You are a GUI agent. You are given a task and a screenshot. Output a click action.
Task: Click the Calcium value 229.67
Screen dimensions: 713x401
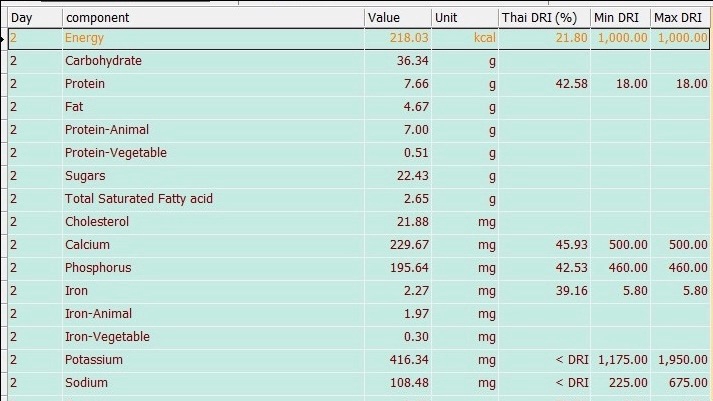(409, 245)
